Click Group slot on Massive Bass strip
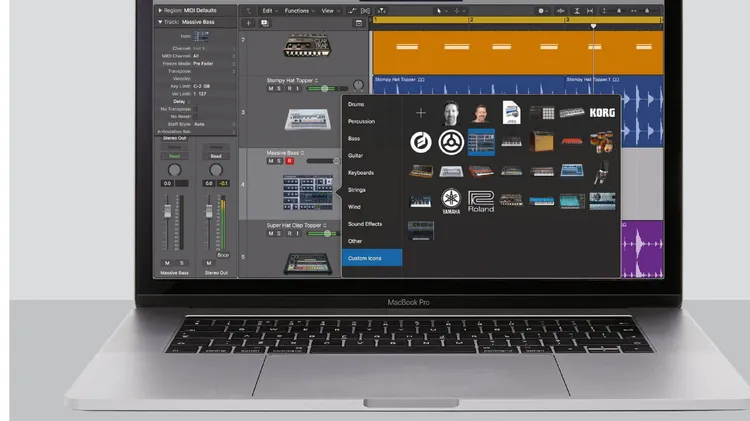Screen dimensions: 750x421 click(x=175, y=147)
